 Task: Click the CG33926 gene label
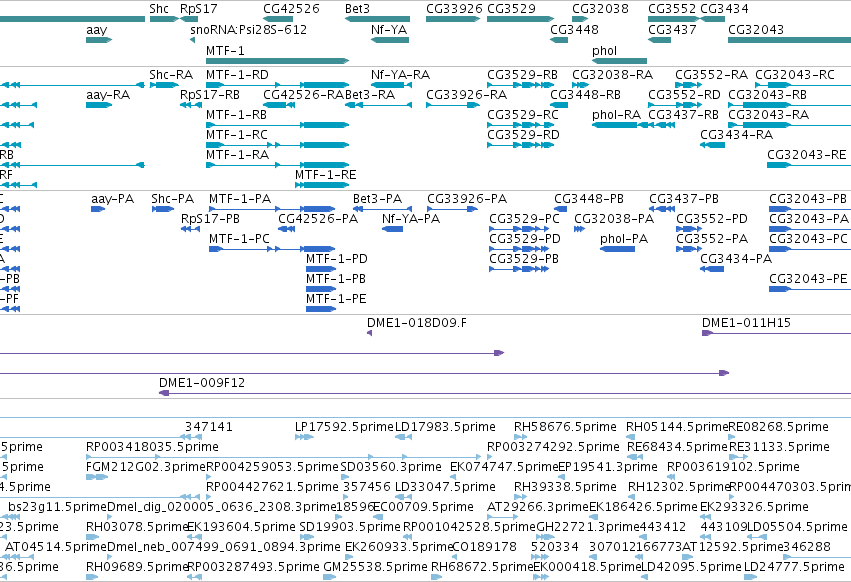(x=454, y=9)
